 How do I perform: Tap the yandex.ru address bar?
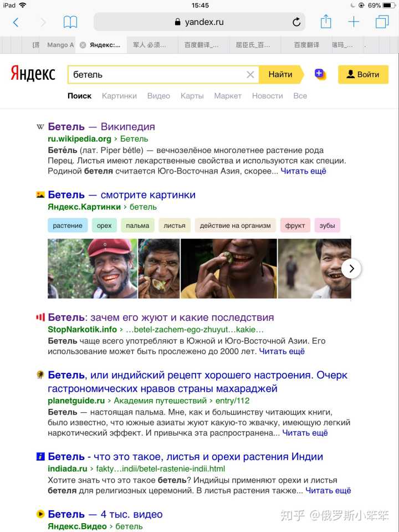coord(199,22)
